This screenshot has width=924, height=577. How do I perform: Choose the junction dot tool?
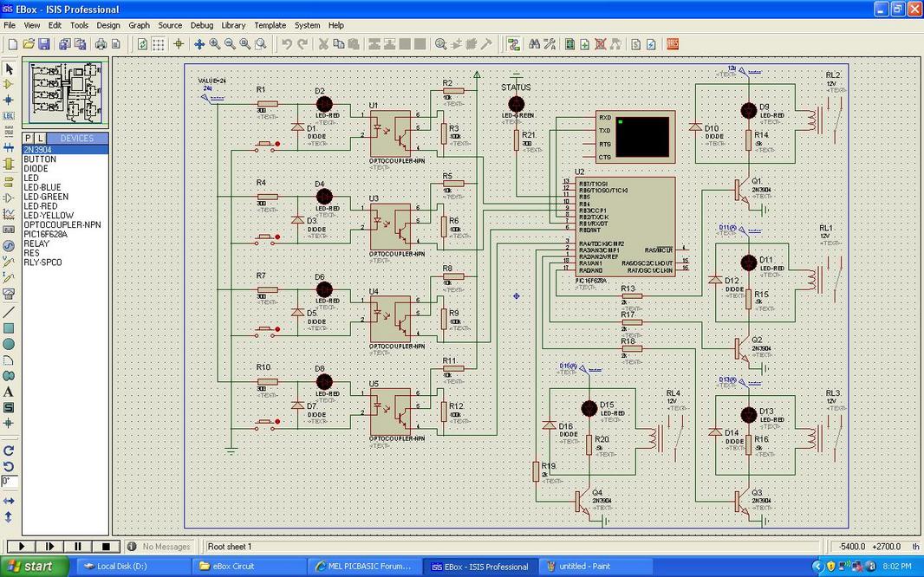[9, 100]
